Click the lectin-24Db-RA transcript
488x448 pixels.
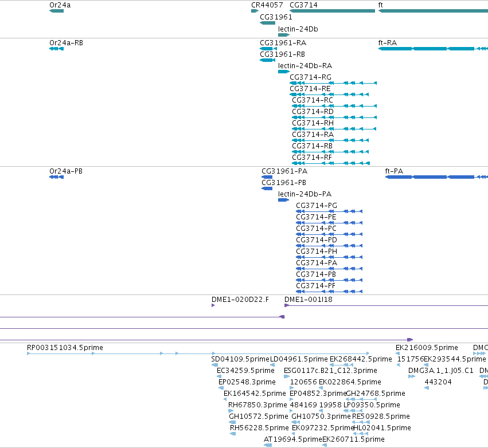(283, 72)
